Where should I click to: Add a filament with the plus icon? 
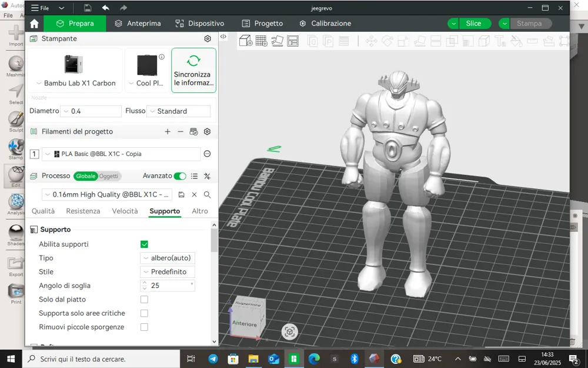pos(168,131)
